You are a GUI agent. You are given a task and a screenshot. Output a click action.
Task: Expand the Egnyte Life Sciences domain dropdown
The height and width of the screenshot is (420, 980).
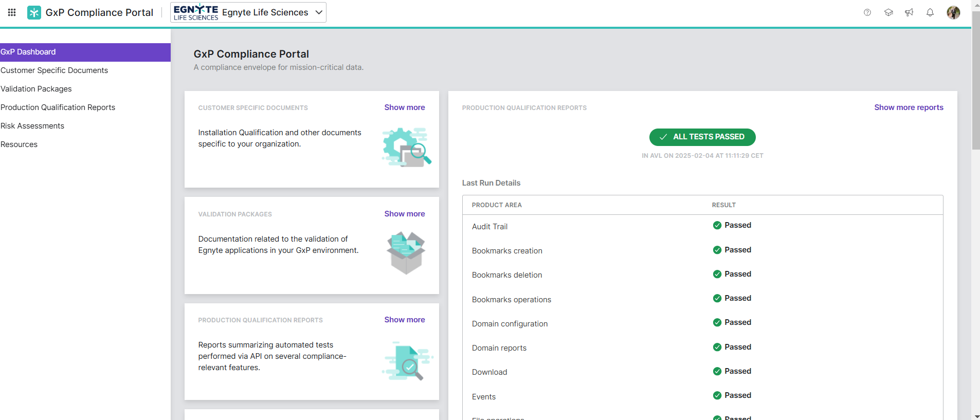coord(248,12)
